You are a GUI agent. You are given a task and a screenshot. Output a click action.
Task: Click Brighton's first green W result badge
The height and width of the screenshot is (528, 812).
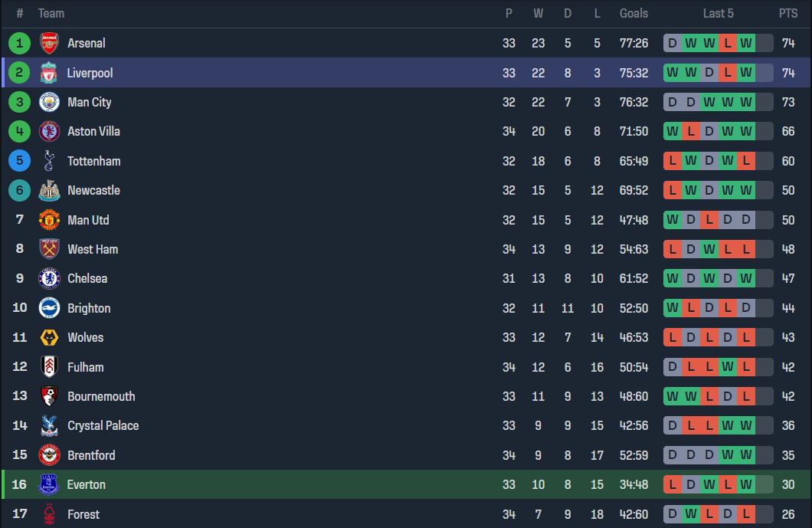pos(672,308)
